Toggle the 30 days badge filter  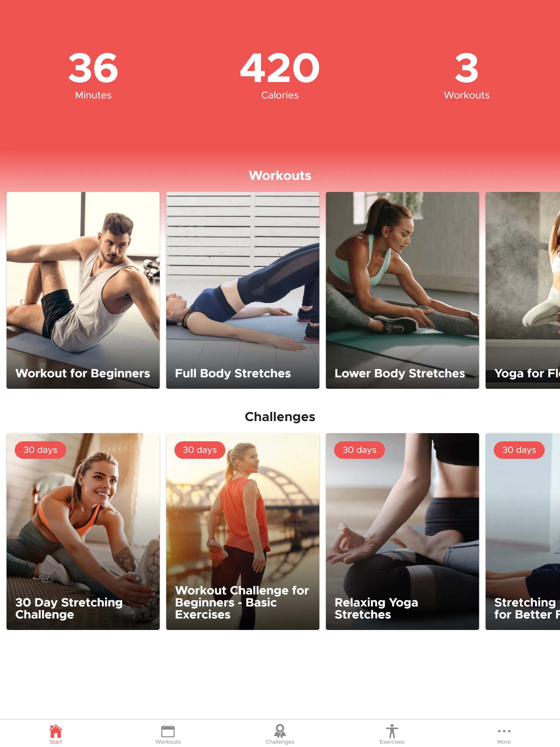pos(39,450)
